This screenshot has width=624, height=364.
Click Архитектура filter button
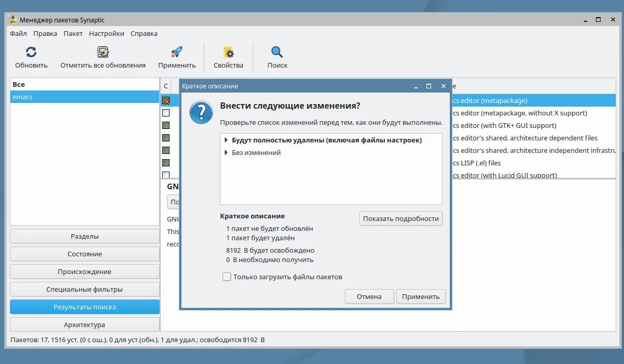click(85, 324)
